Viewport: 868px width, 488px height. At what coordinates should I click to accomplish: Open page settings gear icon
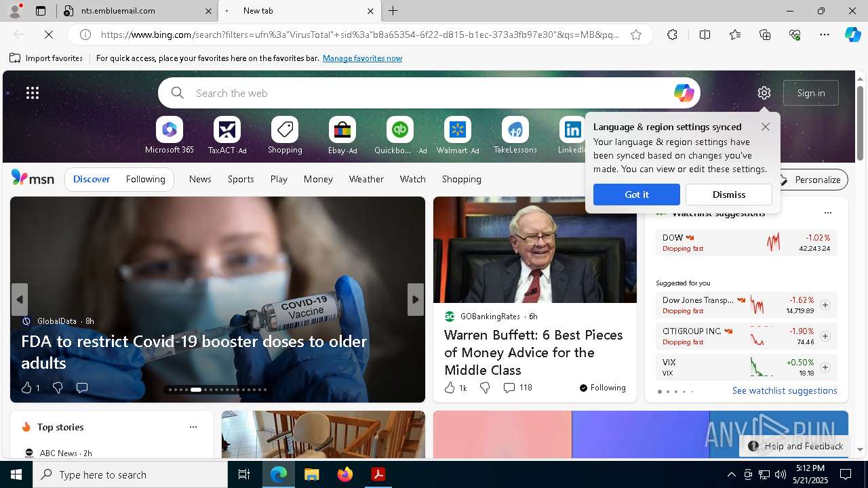764,93
